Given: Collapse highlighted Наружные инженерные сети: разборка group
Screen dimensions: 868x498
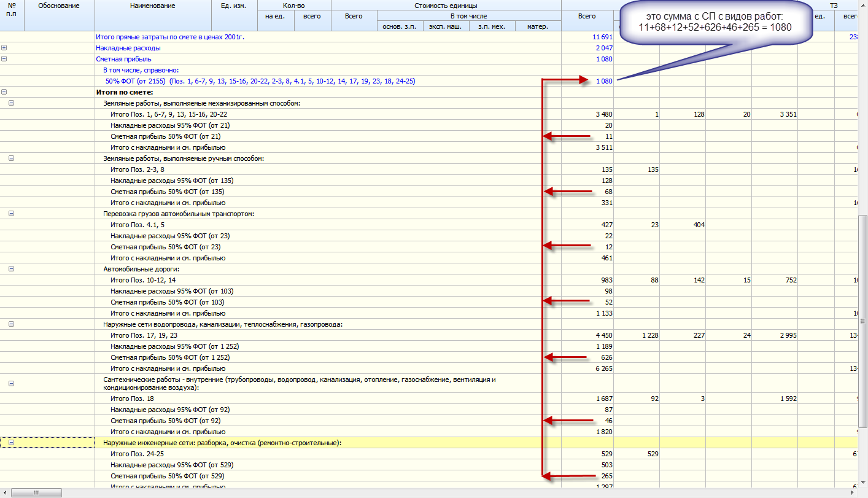Looking at the screenshot, I should (11, 443).
